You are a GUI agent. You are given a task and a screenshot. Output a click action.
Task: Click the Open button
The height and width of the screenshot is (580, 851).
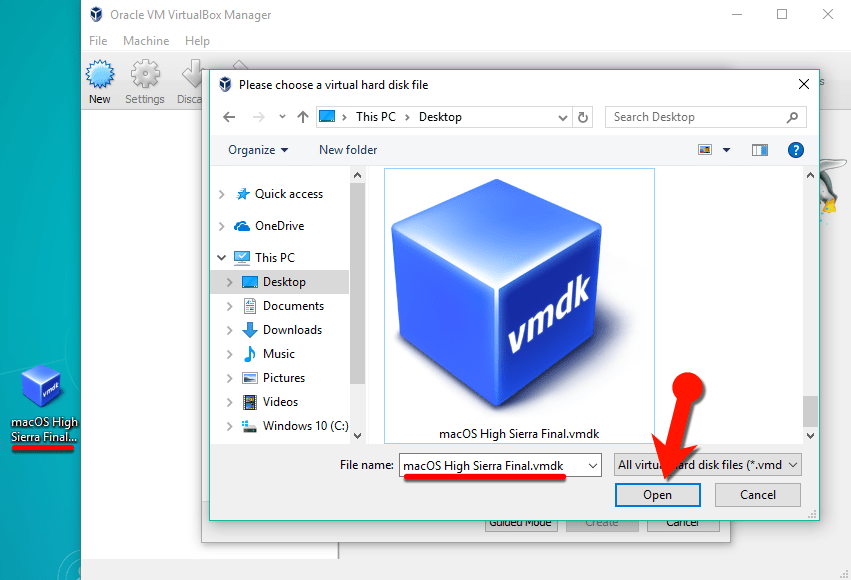coord(657,494)
